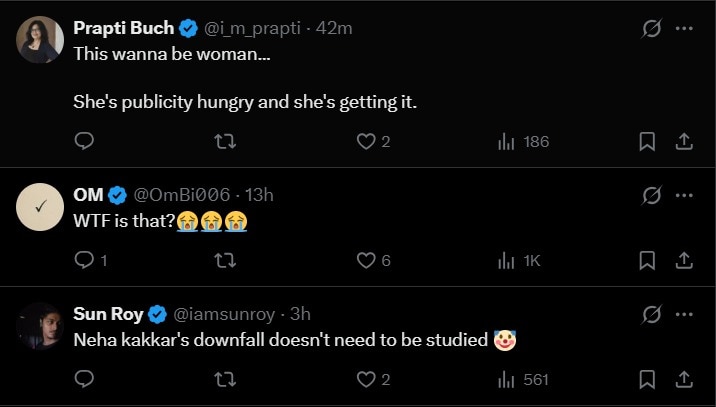Screen dimensions: 716x407
Task: Open Prapti Buch's profile name link
Action: click(x=123, y=28)
